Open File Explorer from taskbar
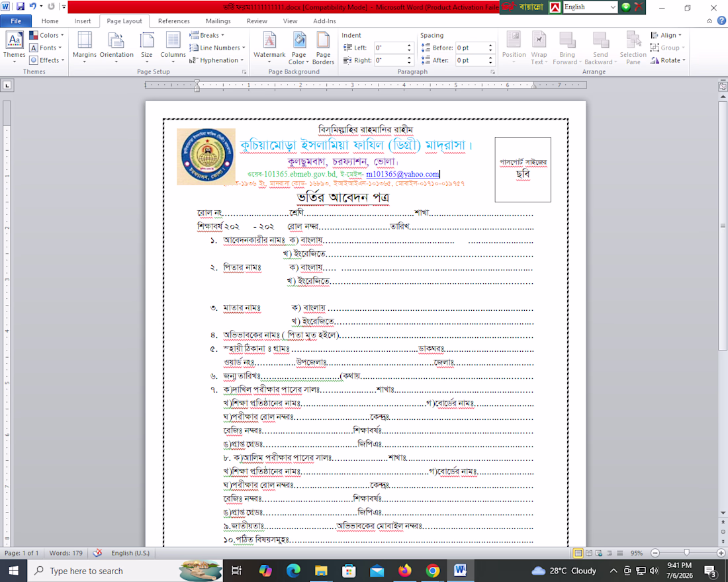The width and height of the screenshot is (728, 582). 321,570
